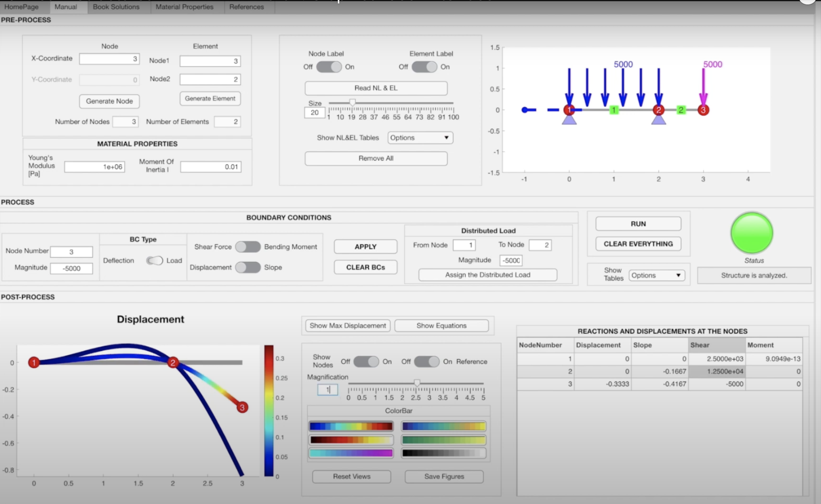Screen dimensions: 821x504
Task: Open the Show Tables Options dropdown
Action: [x=656, y=275]
